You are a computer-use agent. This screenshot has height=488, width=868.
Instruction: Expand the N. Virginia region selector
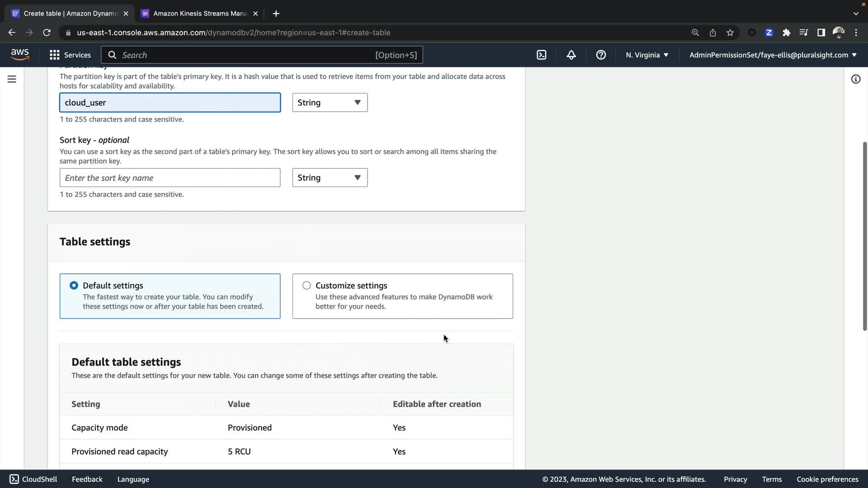(x=646, y=55)
